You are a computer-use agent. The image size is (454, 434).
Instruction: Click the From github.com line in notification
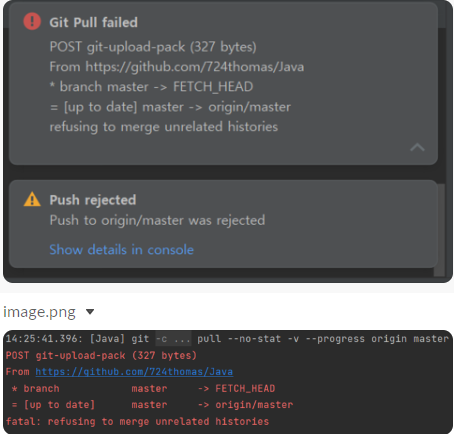tap(177, 67)
